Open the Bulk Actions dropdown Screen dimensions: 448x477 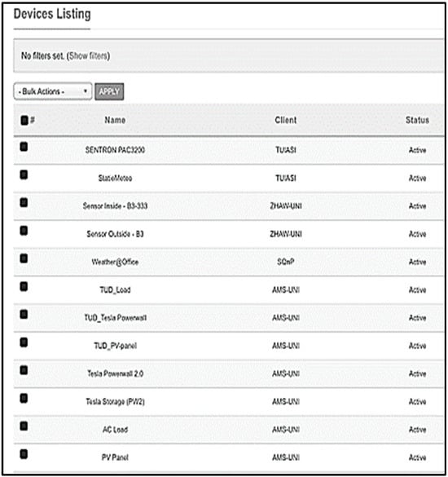point(53,91)
